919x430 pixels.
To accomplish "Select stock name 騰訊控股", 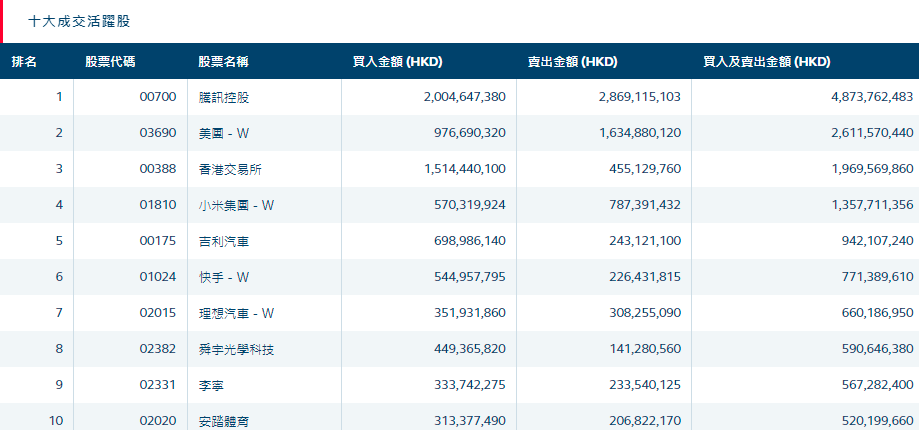I will 224,98.
